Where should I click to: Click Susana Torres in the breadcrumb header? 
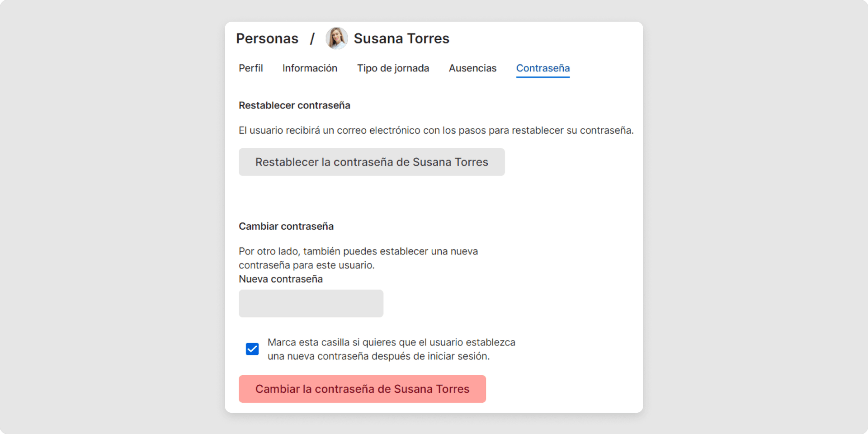click(401, 38)
